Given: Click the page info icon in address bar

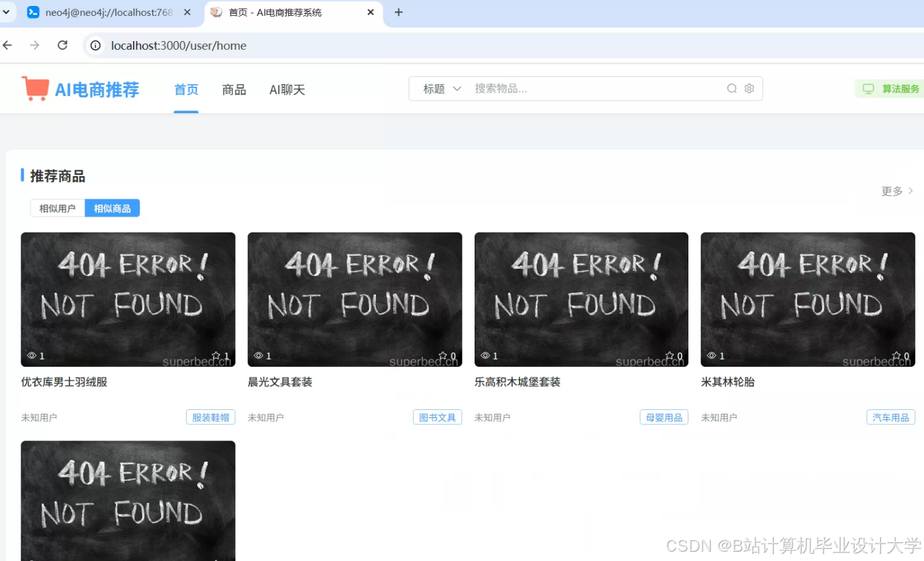Looking at the screenshot, I should [95, 45].
